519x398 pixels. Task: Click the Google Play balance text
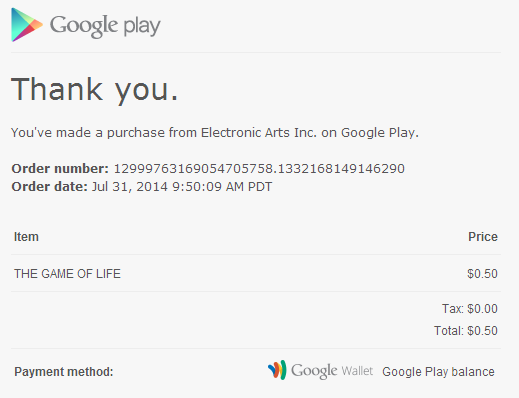pyautogui.click(x=438, y=372)
